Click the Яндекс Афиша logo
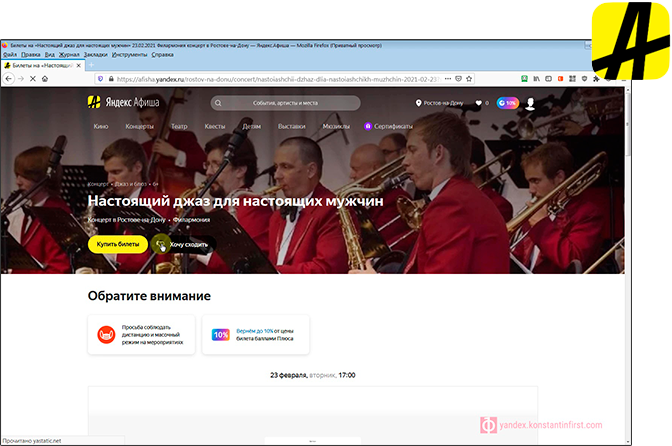Image resolution: width=672 pixels, height=446 pixels. tap(123, 102)
